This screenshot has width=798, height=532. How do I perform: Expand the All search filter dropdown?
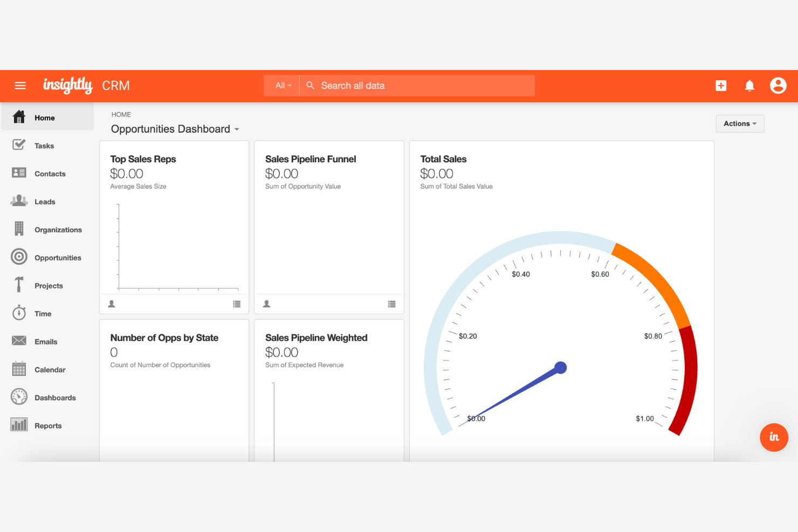point(283,85)
